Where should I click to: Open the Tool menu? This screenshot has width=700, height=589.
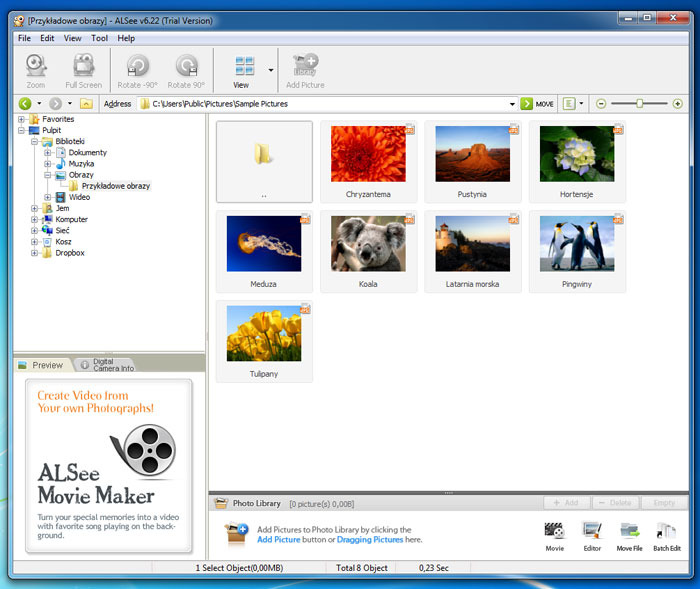[99, 38]
